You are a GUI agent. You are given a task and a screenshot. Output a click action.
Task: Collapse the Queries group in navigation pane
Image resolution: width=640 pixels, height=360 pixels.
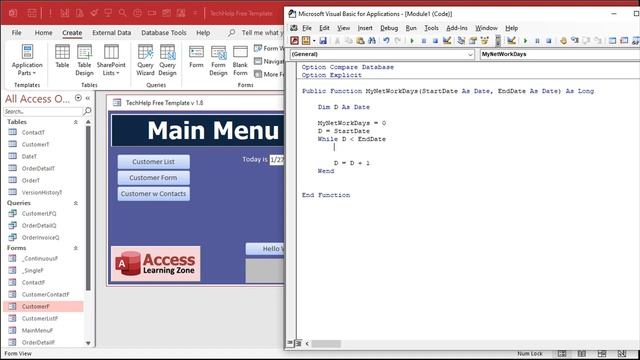[x=76, y=203]
